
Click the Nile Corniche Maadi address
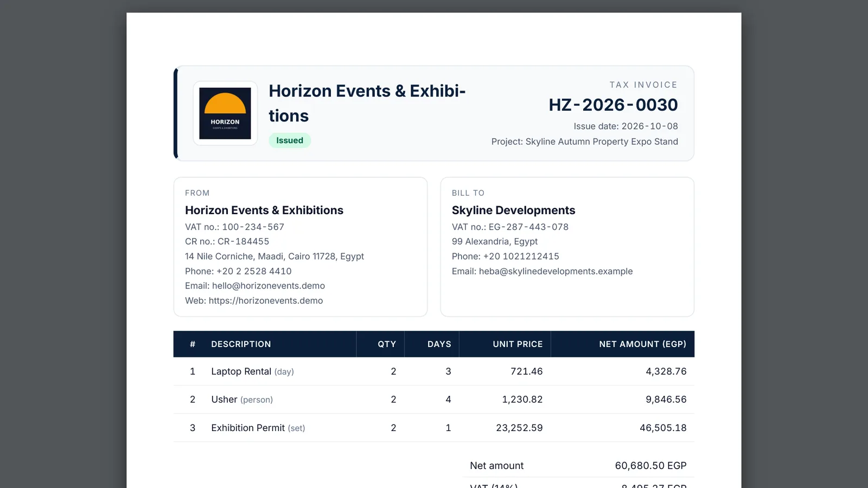[x=275, y=256]
